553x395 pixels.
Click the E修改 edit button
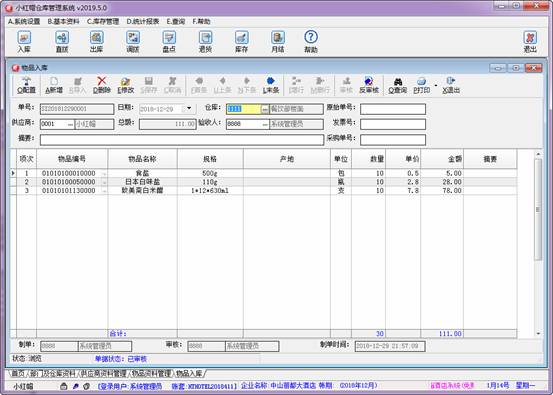126,85
